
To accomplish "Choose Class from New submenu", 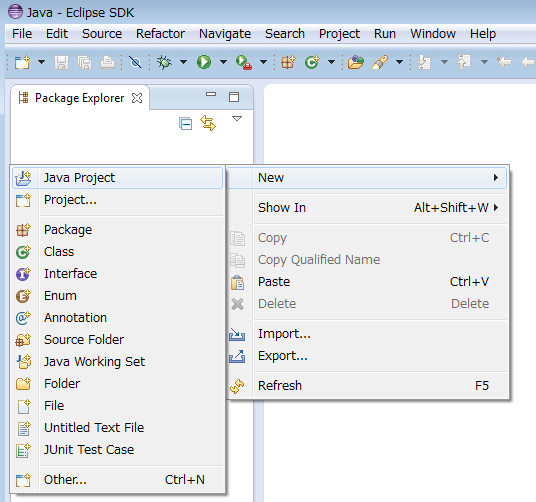I will tap(118, 252).
